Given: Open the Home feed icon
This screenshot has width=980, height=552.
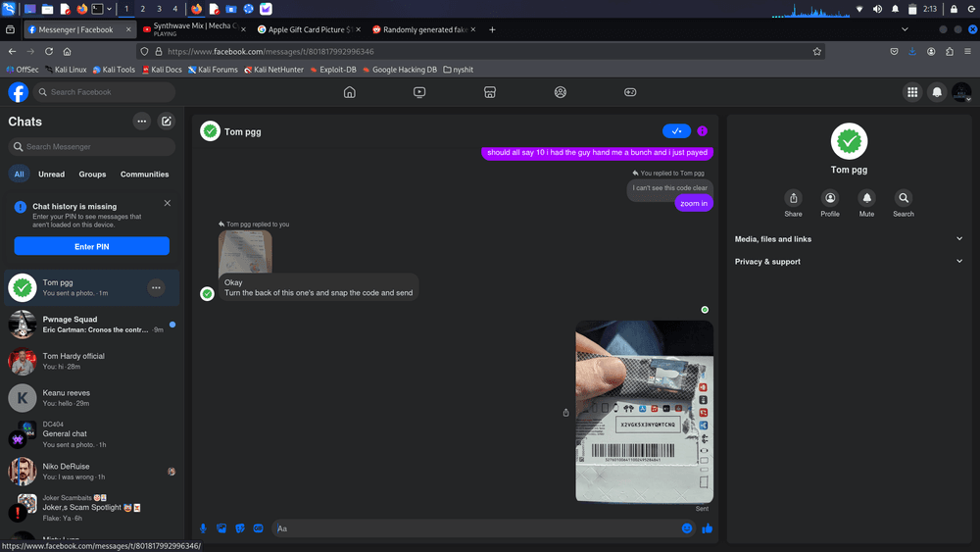Looking at the screenshot, I should pos(350,92).
